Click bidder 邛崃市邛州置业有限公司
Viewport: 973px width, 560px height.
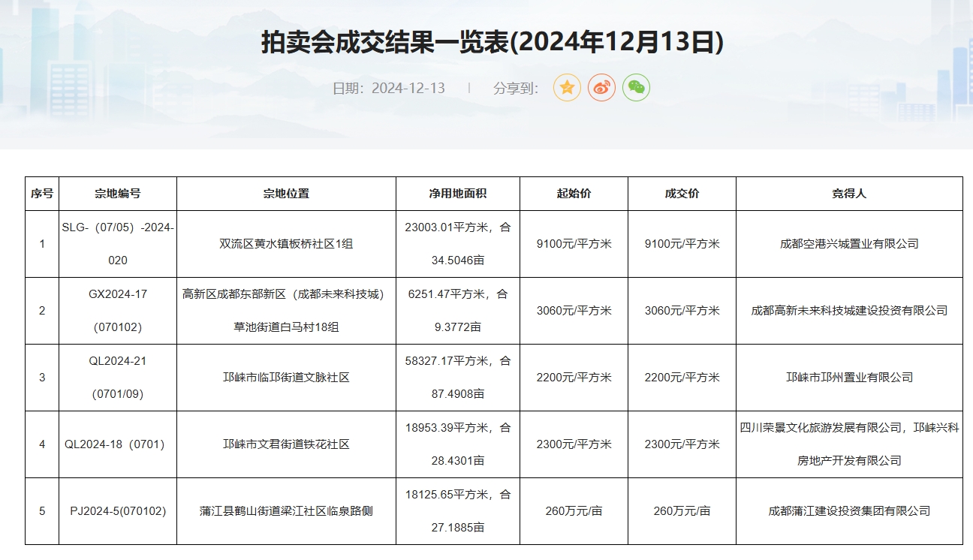(x=849, y=378)
